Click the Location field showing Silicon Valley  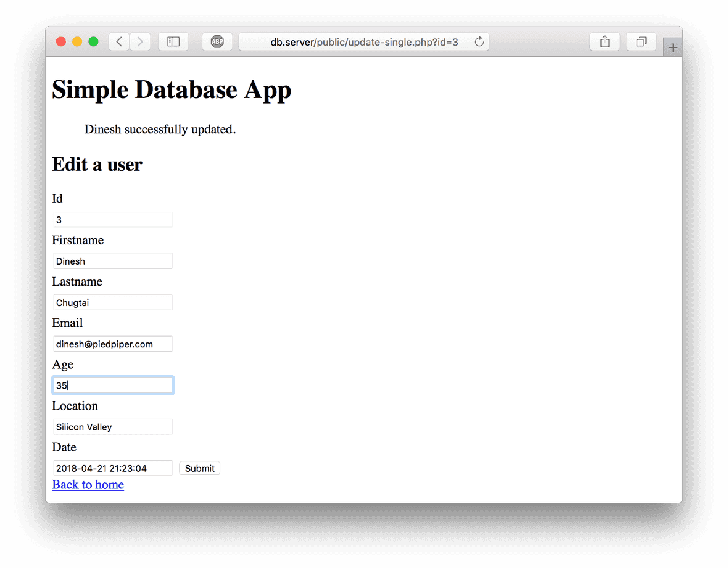tap(112, 426)
